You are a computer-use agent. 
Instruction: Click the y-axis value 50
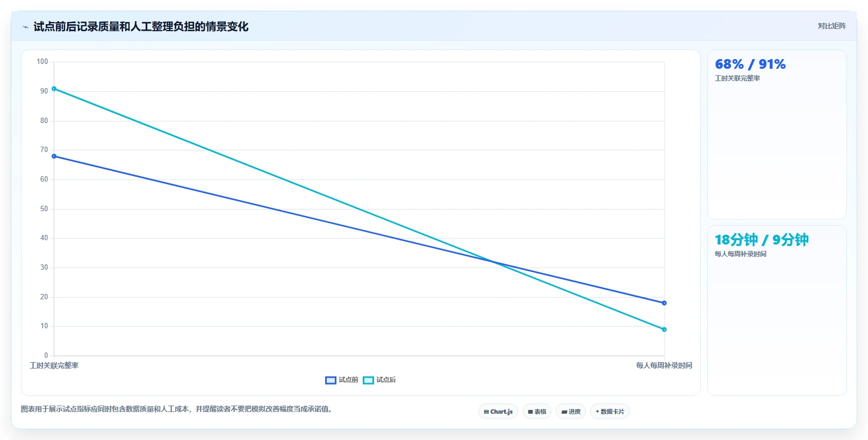click(x=44, y=208)
